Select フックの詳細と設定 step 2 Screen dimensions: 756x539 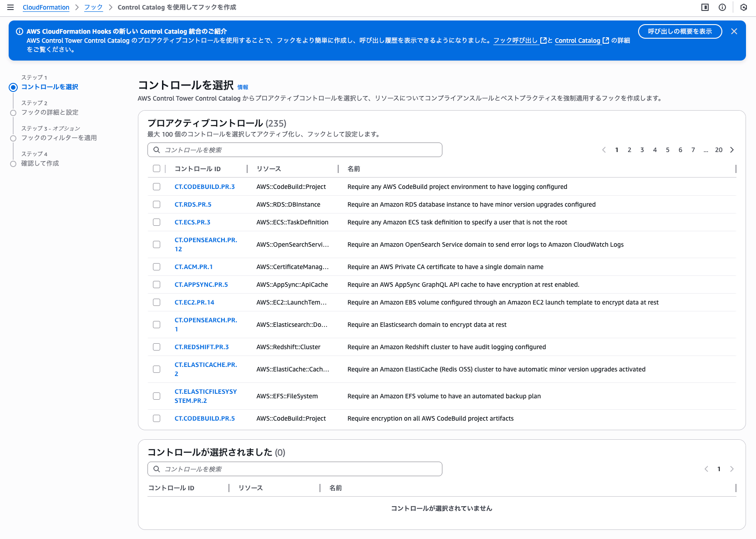click(x=50, y=112)
